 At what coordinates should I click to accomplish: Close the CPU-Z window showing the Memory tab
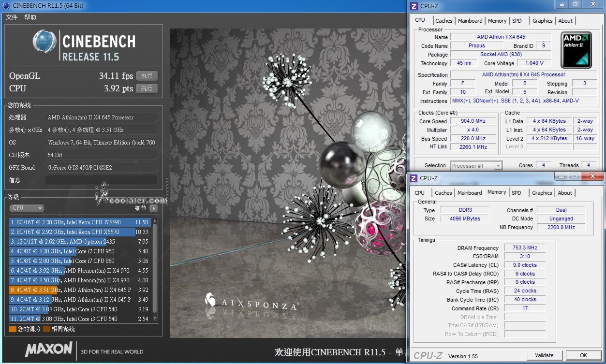pyautogui.click(x=593, y=176)
